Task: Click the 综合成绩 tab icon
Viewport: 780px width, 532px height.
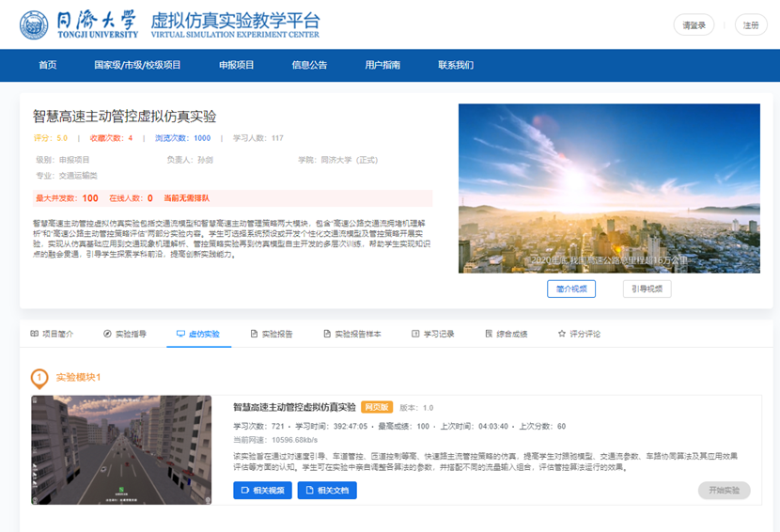Action: click(x=489, y=334)
